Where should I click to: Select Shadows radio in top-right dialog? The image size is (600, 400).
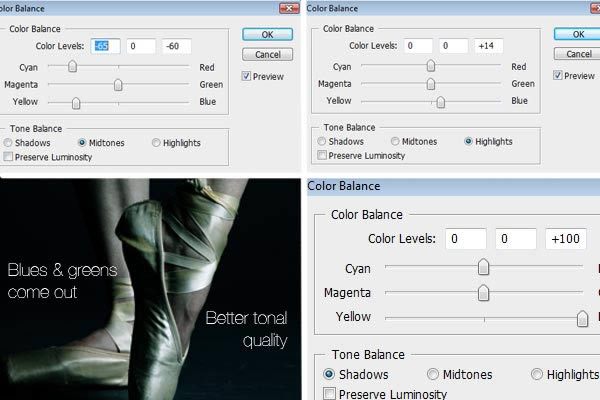click(321, 141)
